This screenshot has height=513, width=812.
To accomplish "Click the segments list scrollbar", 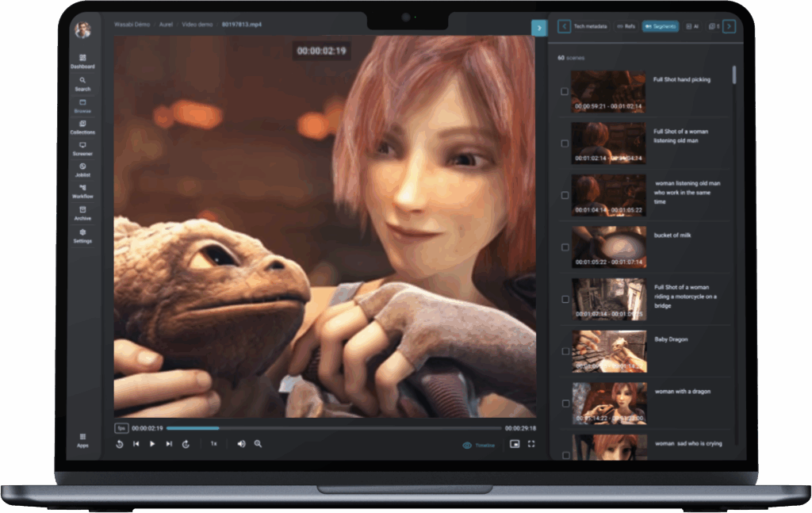I will point(733,75).
